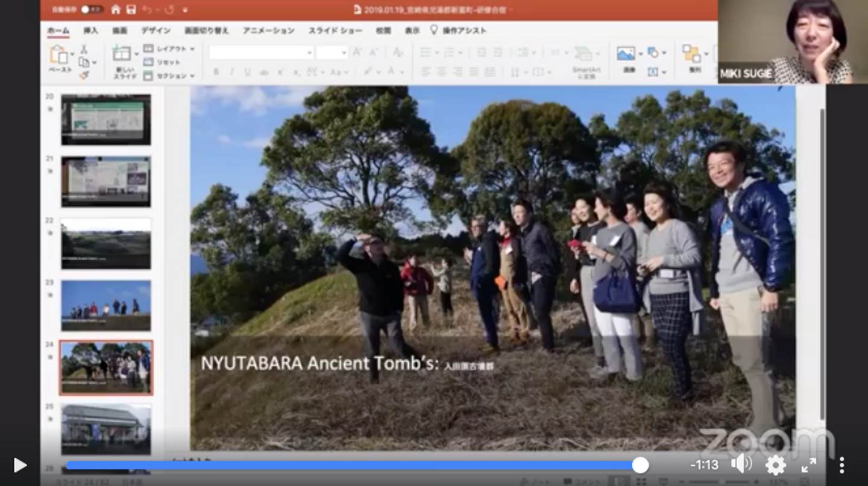Image resolution: width=868 pixels, height=486 pixels.
Task: Expand the picture dropdown arrow
Action: tap(640, 53)
